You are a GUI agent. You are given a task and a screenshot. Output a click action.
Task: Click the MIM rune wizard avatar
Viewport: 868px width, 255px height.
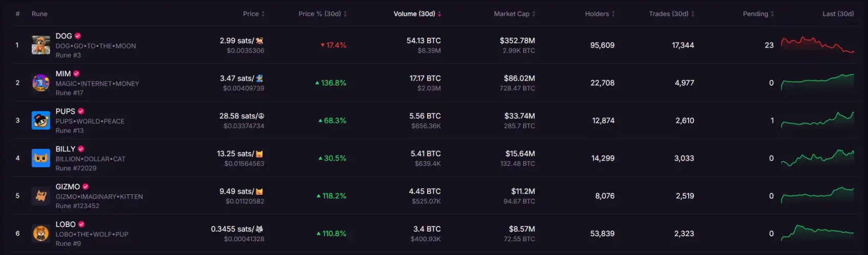[x=41, y=83]
